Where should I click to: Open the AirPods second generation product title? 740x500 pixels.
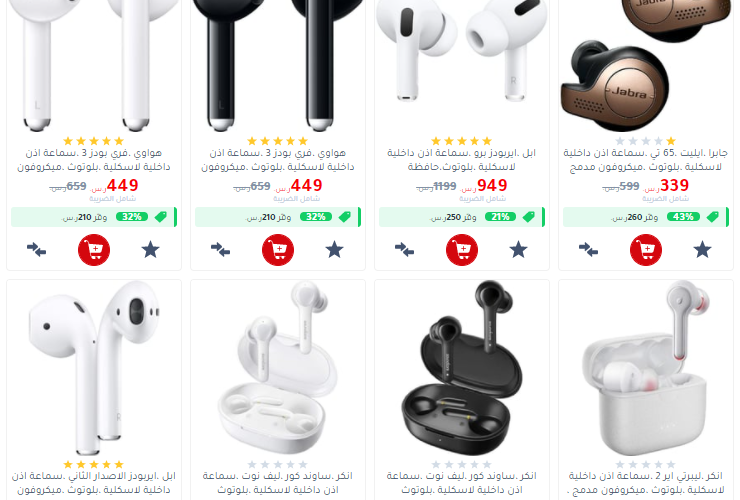pyautogui.click(x=94, y=483)
